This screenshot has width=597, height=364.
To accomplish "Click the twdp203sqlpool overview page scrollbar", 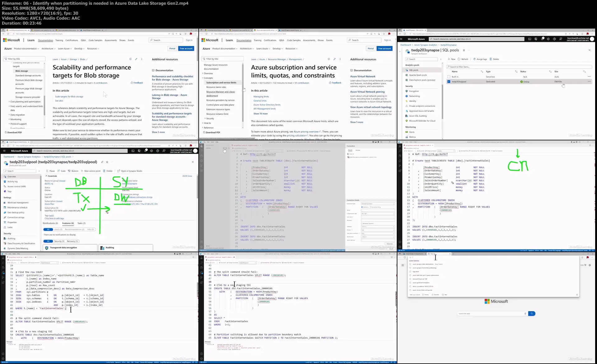I will click(197, 186).
